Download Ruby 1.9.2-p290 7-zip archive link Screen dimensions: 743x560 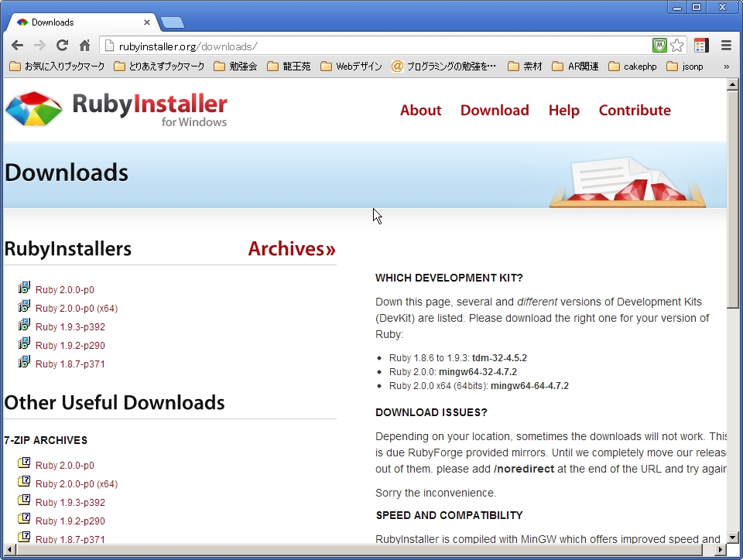70,521
